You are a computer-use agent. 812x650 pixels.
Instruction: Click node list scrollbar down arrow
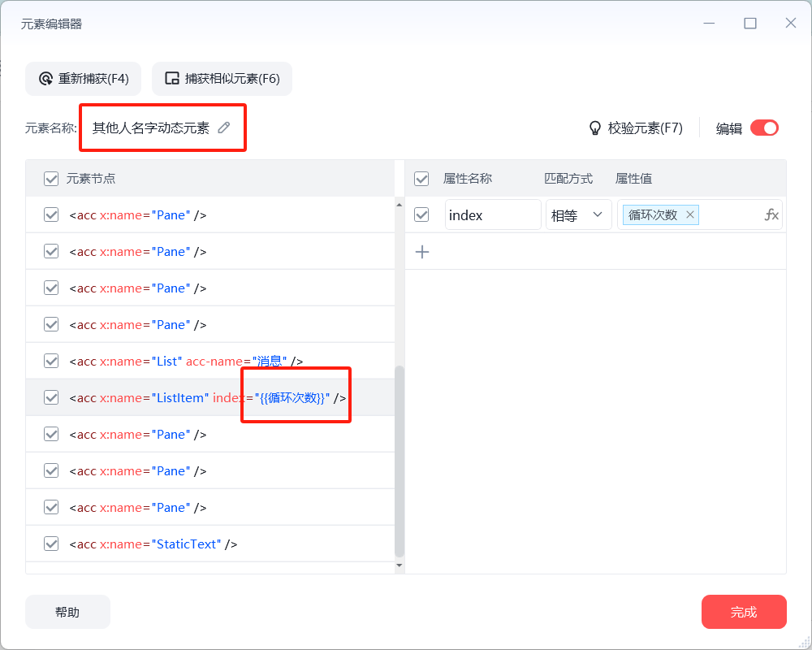[x=400, y=565]
